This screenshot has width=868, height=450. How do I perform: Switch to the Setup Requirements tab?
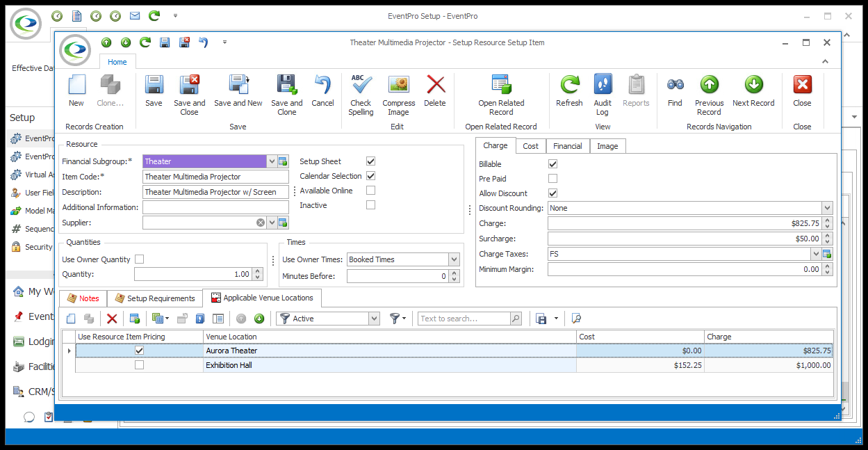pyautogui.click(x=155, y=298)
